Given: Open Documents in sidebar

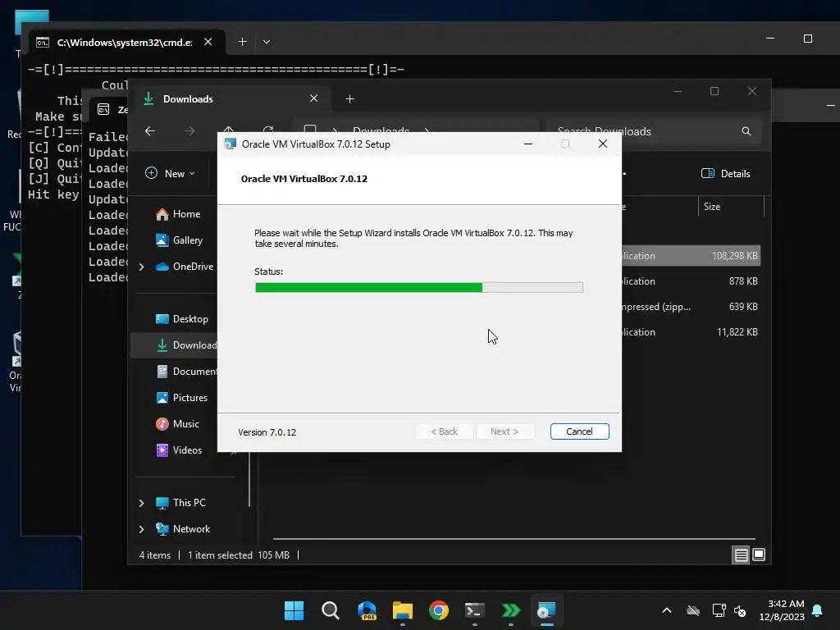Looking at the screenshot, I should tap(186, 372).
